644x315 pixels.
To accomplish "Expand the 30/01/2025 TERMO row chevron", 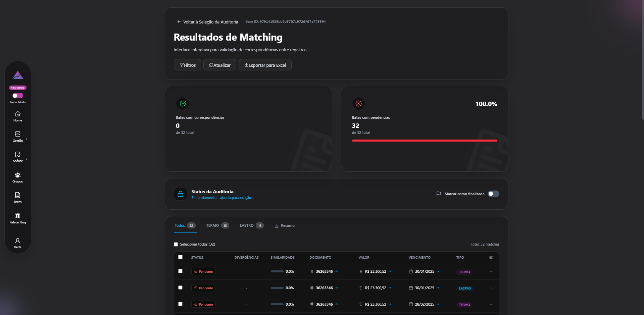I will click(491, 272).
